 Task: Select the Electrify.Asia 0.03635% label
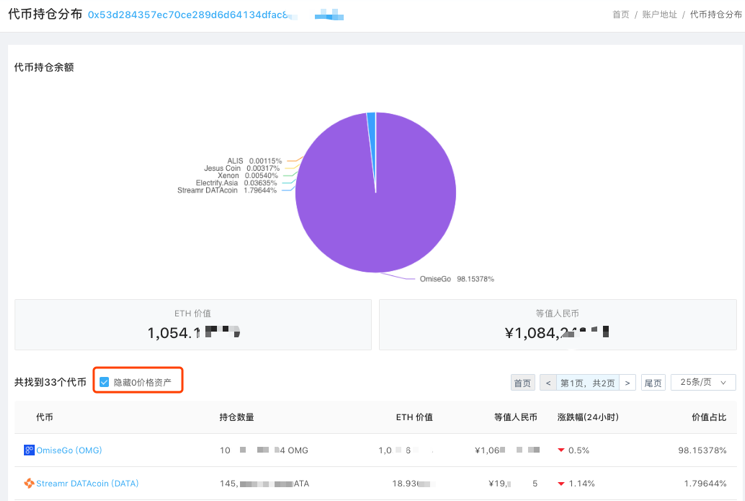point(236,183)
